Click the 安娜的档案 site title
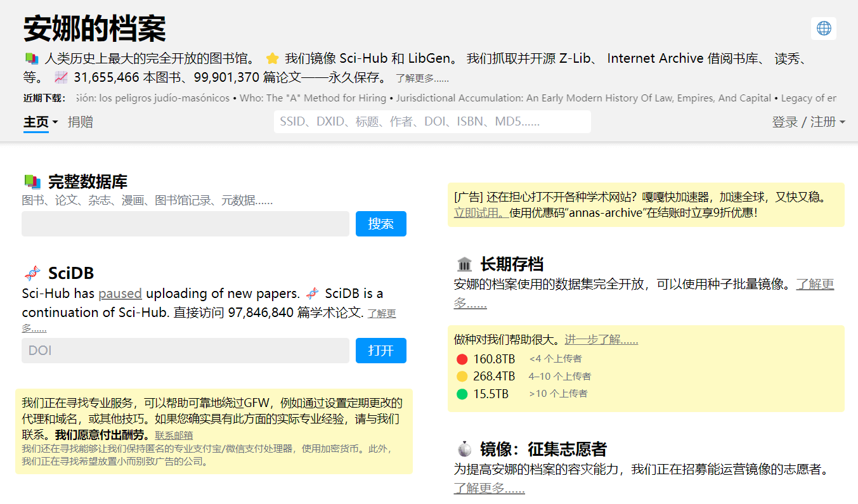The image size is (858, 504). (x=94, y=29)
